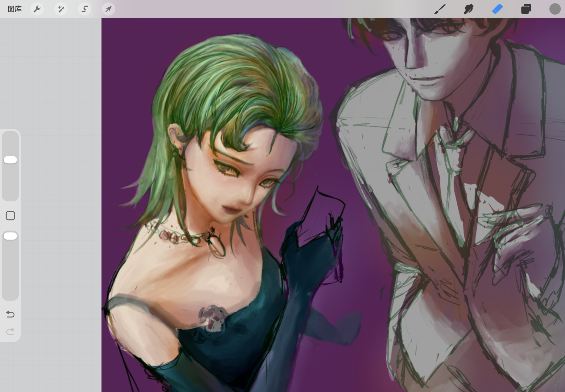This screenshot has height=392, width=565.
Task: Tap the square Modify button in sidebar
Action: [x=10, y=216]
